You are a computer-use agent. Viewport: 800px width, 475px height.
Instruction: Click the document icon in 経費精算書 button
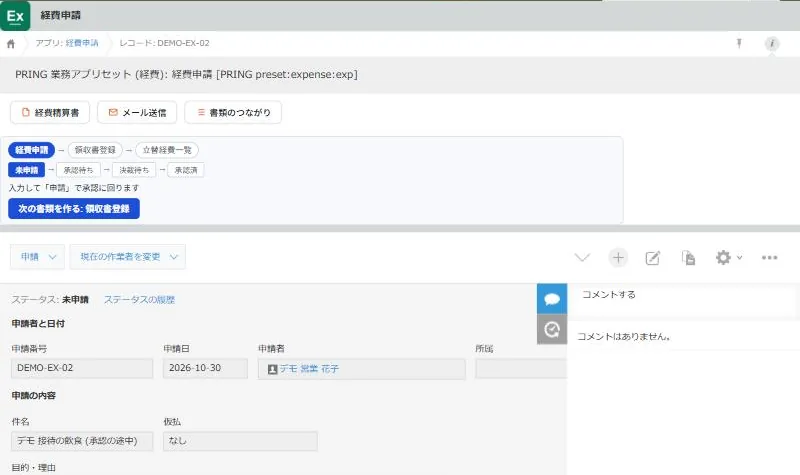pyautogui.click(x=26, y=112)
